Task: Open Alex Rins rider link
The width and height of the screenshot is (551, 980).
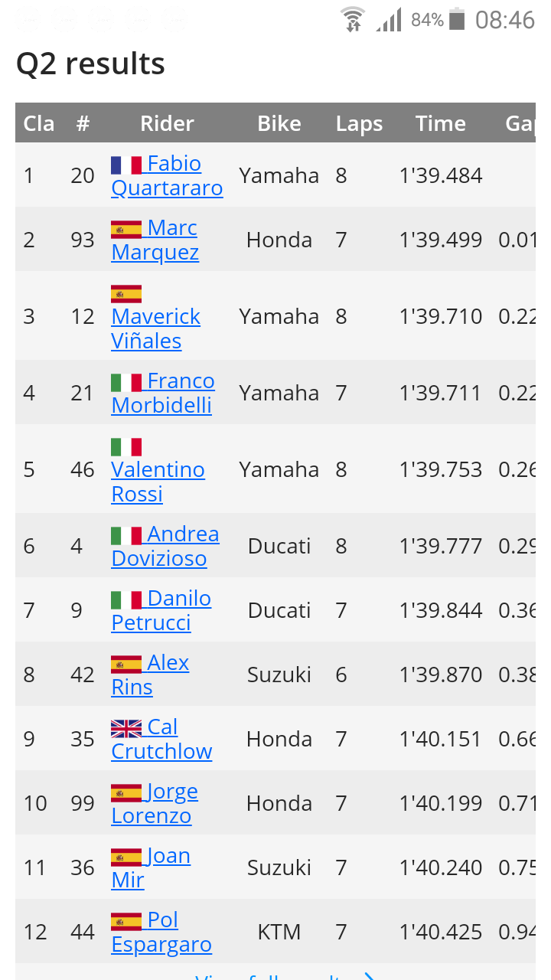Action: (x=150, y=675)
